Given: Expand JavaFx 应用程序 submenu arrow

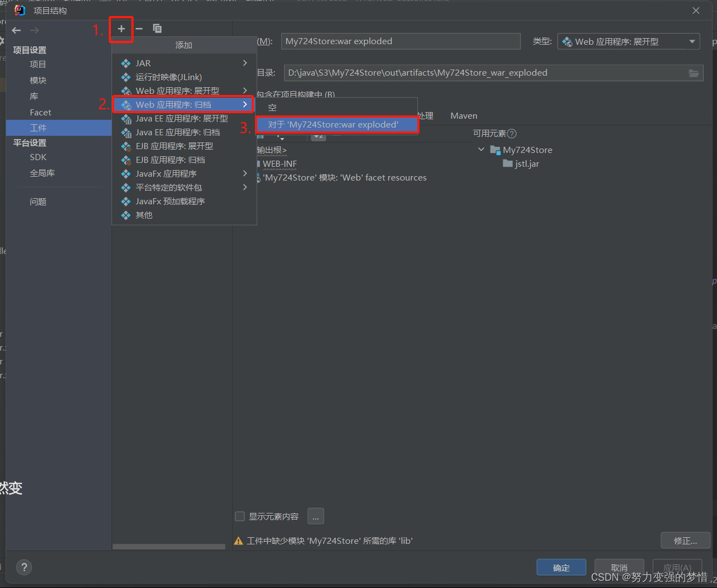Looking at the screenshot, I should point(245,173).
